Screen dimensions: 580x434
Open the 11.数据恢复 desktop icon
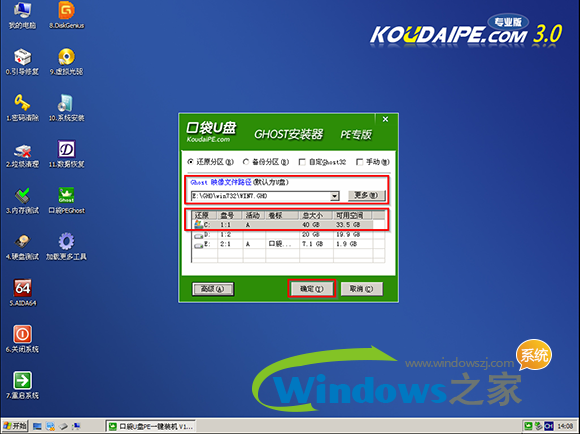click(67, 154)
